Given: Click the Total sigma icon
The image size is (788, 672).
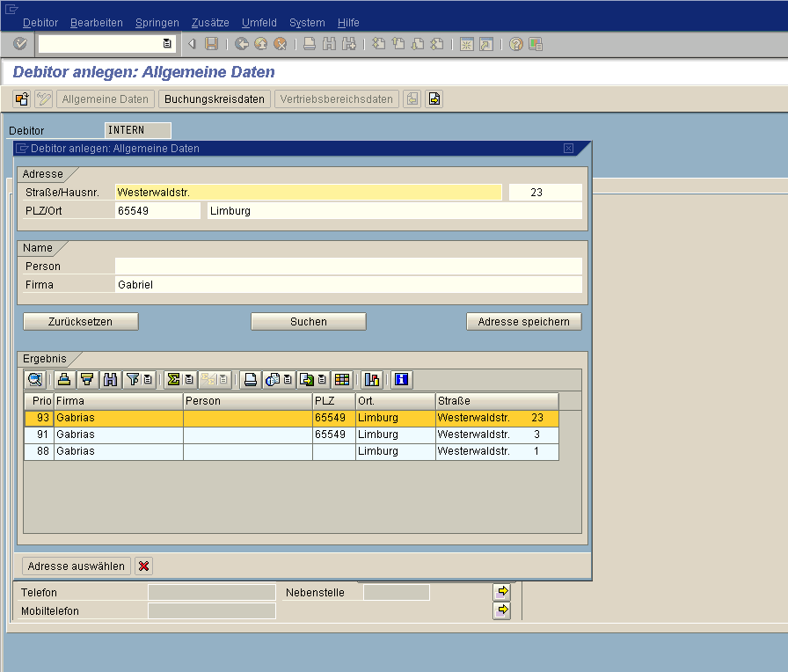Looking at the screenshot, I should 173,379.
